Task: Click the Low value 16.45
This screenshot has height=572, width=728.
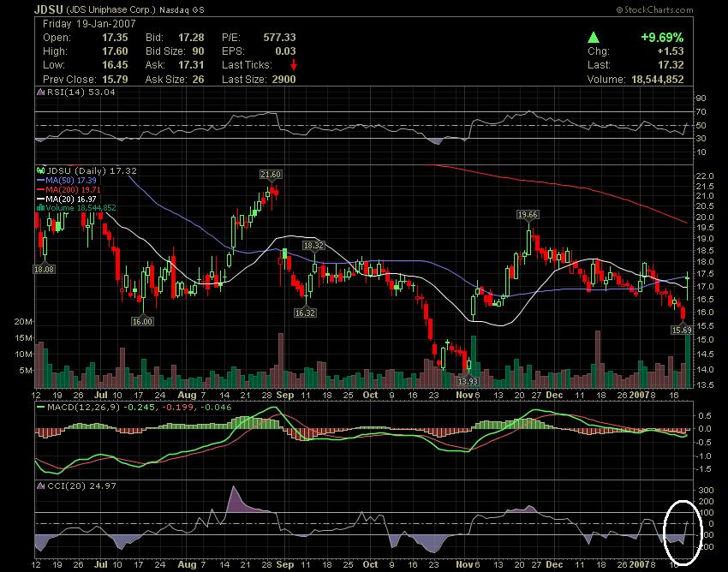Action: [115, 65]
